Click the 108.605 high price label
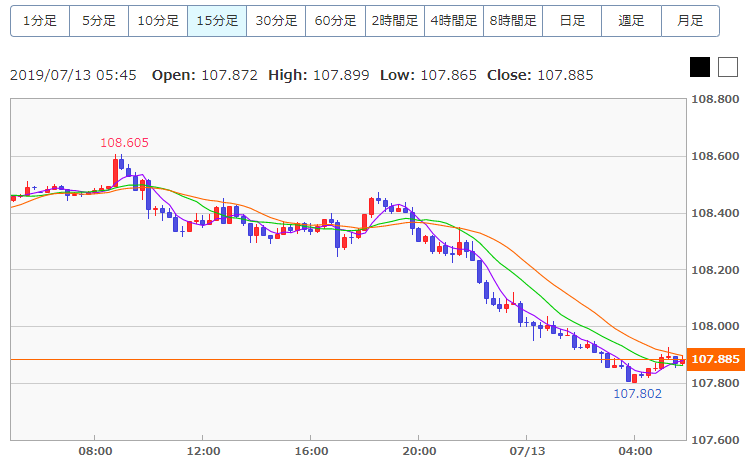This screenshot has height=470, width=754. tap(125, 143)
